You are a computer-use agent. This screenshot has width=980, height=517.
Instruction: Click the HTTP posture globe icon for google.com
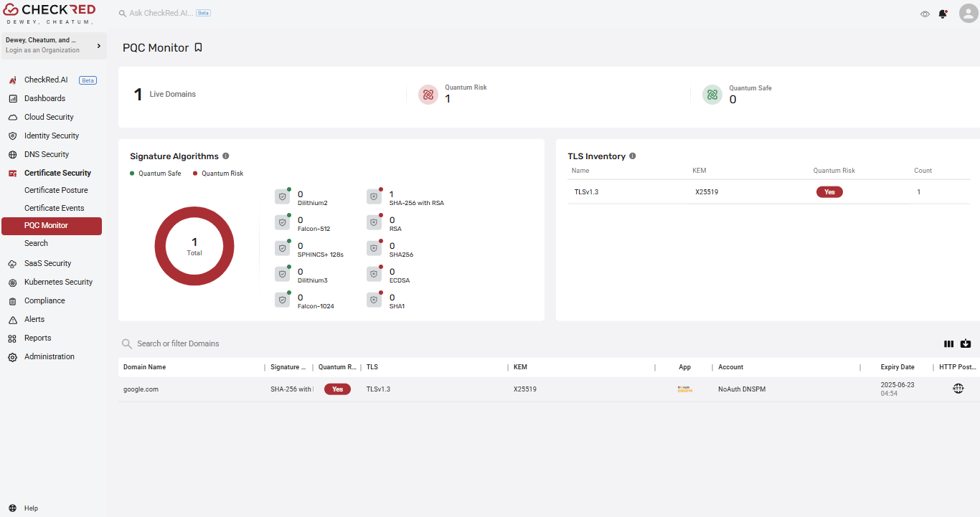(x=958, y=389)
